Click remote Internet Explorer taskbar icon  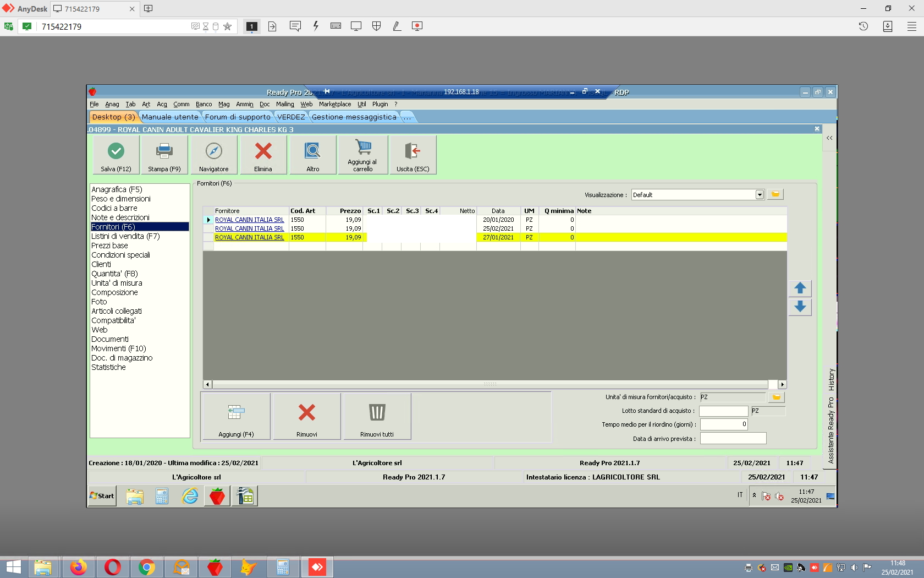(x=190, y=496)
